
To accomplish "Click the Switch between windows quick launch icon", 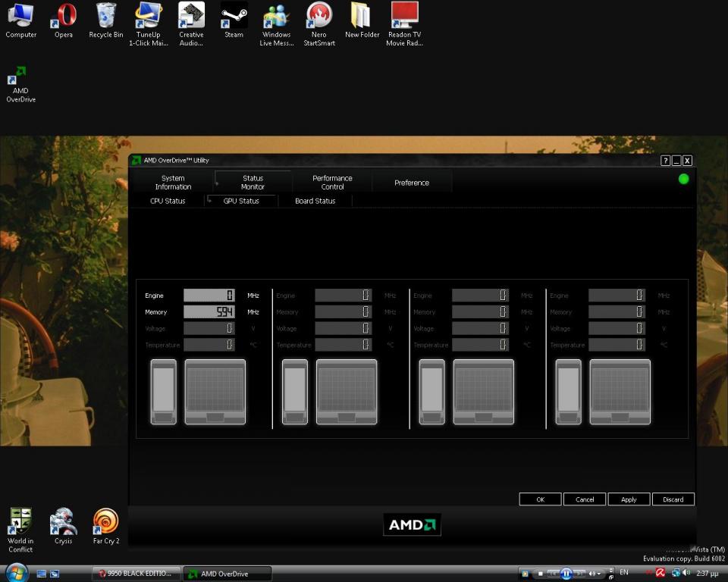I will pyautogui.click(x=55, y=574).
